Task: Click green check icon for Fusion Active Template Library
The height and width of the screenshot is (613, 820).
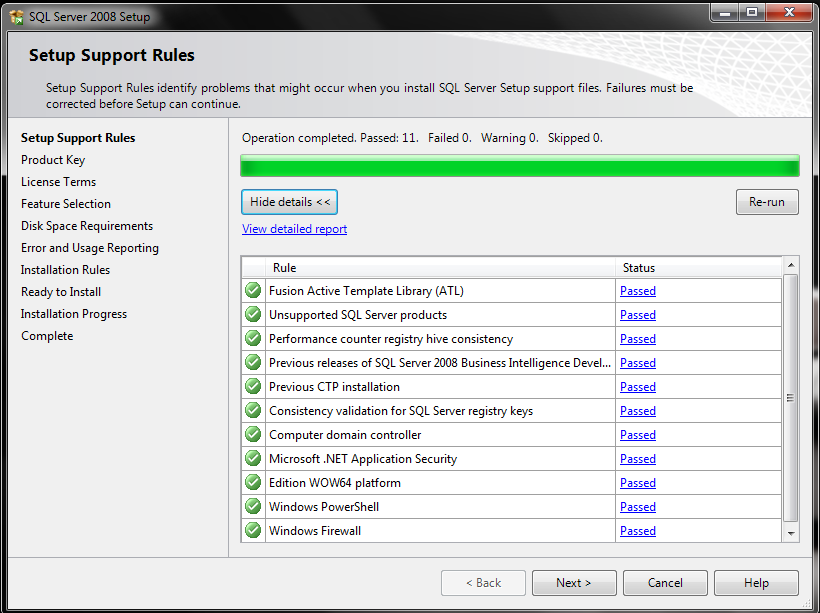Action: [x=253, y=290]
